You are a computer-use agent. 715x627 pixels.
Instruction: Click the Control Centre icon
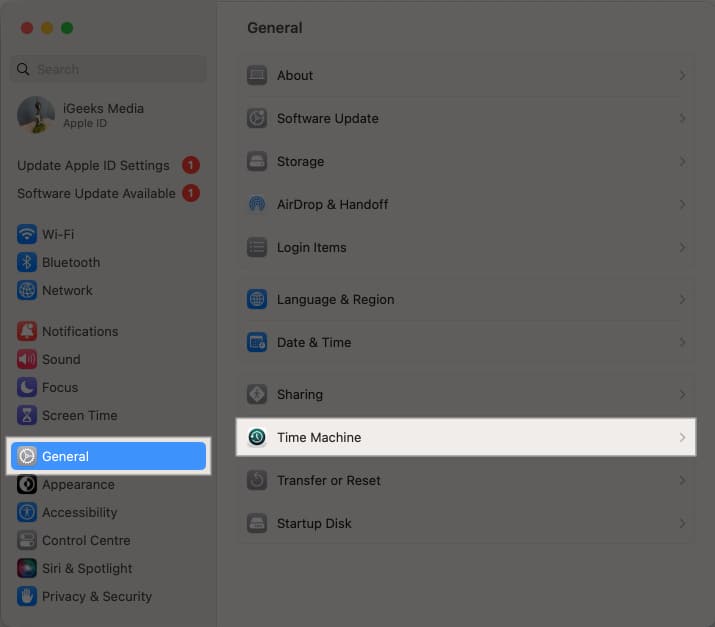tap(26, 540)
